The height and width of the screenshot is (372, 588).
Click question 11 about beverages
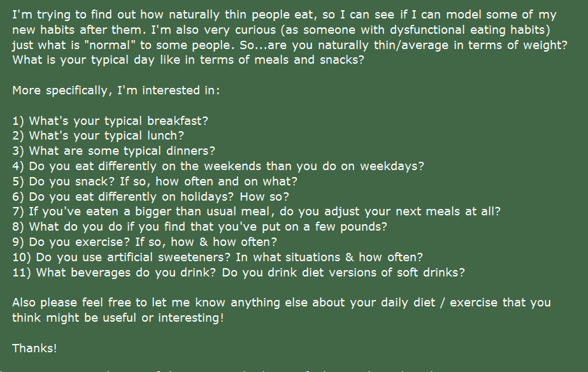[238, 273]
